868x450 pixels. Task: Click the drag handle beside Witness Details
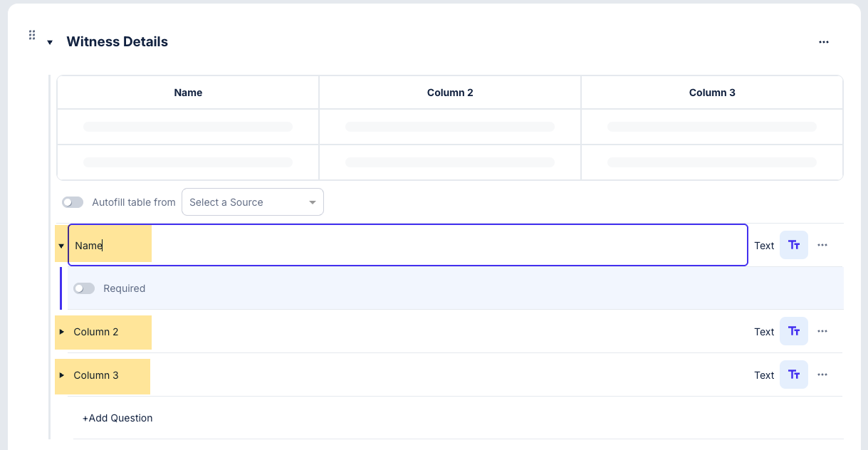click(x=32, y=35)
